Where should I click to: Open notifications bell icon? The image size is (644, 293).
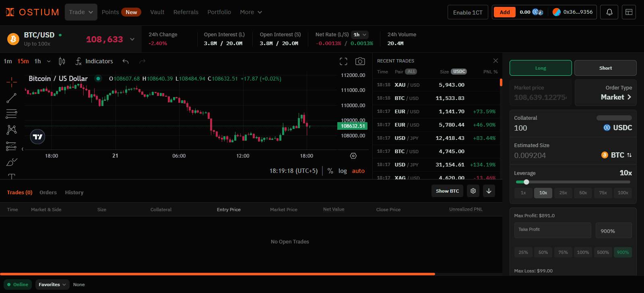[609, 12]
